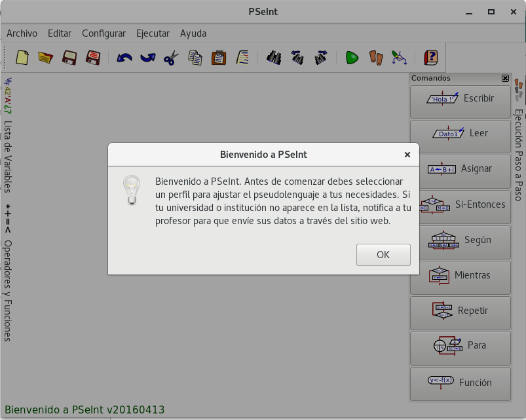Insert the Leer command
The height and width of the screenshot is (420, 526).
pyautogui.click(x=460, y=137)
